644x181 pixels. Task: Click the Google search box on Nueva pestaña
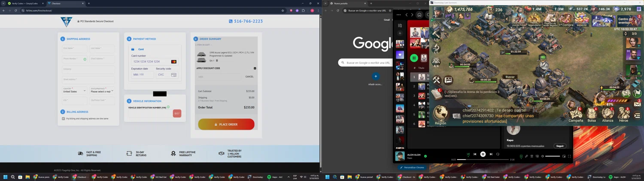coord(366,63)
